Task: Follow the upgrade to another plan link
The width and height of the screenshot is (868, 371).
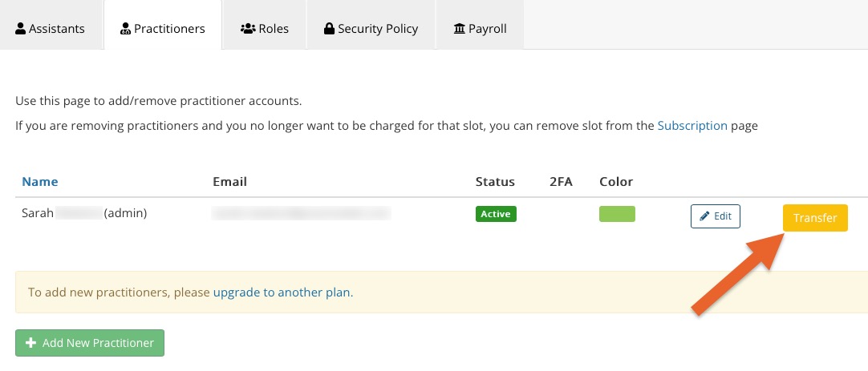Action: (x=283, y=292)
